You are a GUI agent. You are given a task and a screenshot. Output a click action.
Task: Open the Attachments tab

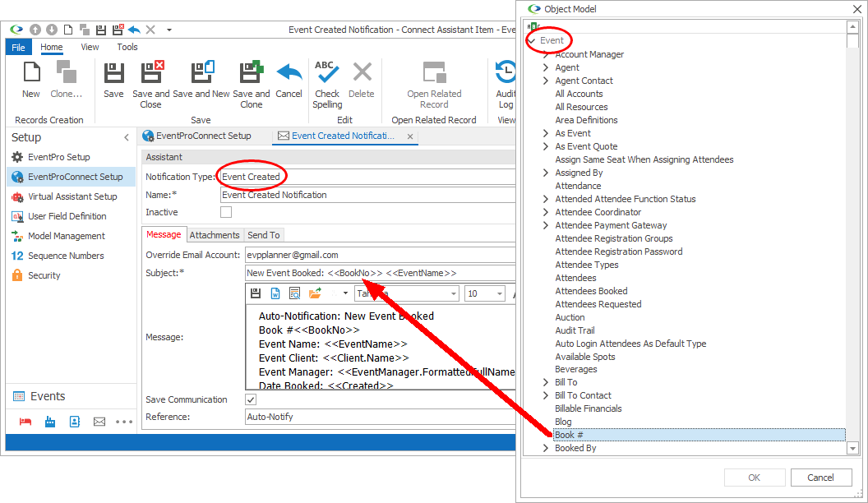pyautogui.click(x=215, y=235)
